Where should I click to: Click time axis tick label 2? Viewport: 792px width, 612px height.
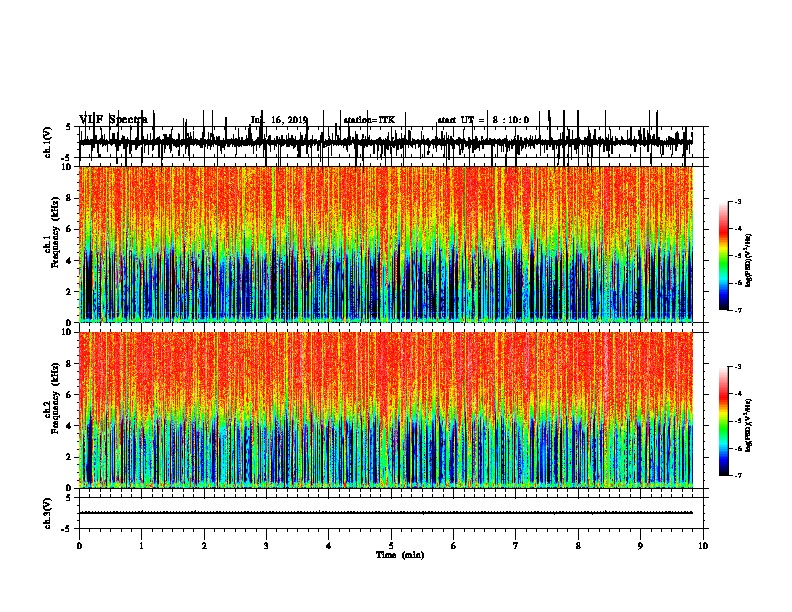[x=204, y=546]
